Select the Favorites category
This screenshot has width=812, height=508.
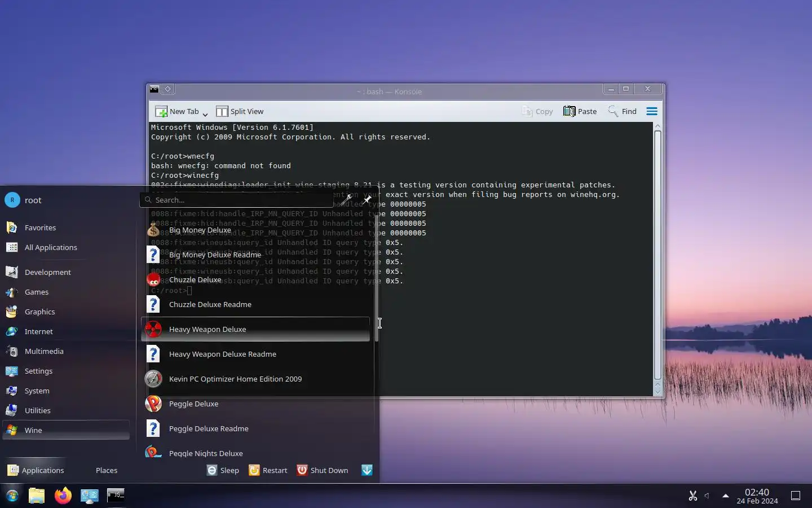click(x=66, y=227)
